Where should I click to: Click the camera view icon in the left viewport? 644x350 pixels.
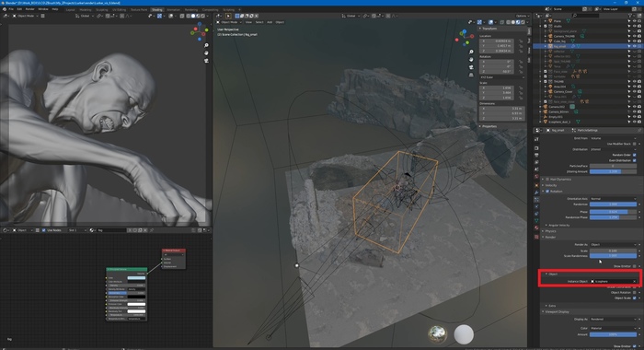pos(206,61)
